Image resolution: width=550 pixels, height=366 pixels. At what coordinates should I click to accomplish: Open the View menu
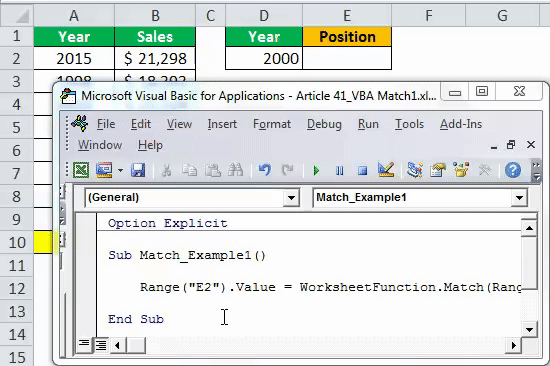tap(179, 124)
